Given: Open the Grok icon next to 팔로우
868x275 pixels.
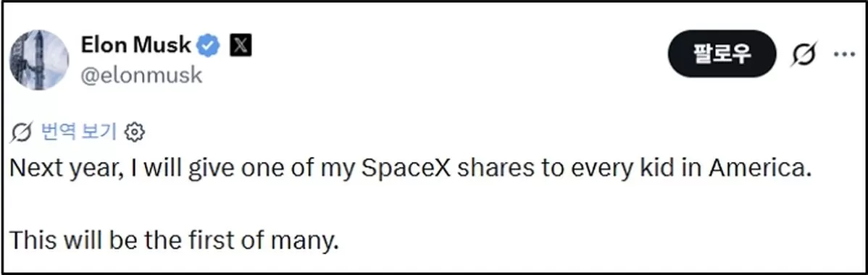Looking at the screenshot, I should [804, 54].
